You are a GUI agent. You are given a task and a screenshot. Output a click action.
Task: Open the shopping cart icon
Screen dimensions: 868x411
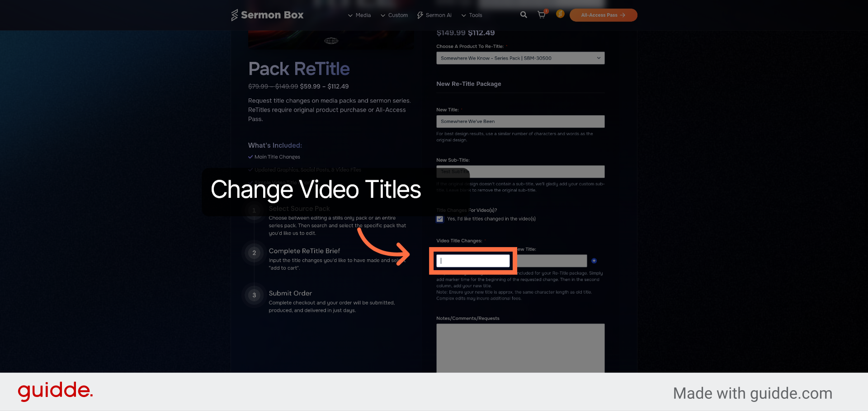point(541,15)
